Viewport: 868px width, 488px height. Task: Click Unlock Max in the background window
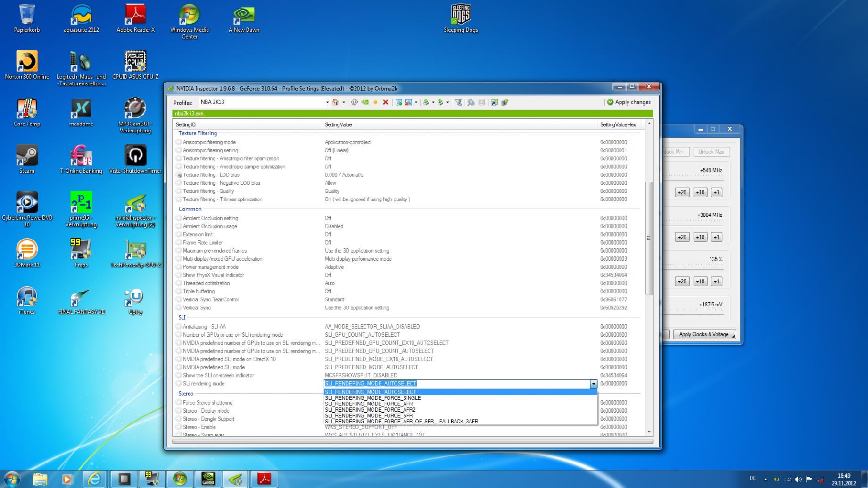[x=711, y=152]
